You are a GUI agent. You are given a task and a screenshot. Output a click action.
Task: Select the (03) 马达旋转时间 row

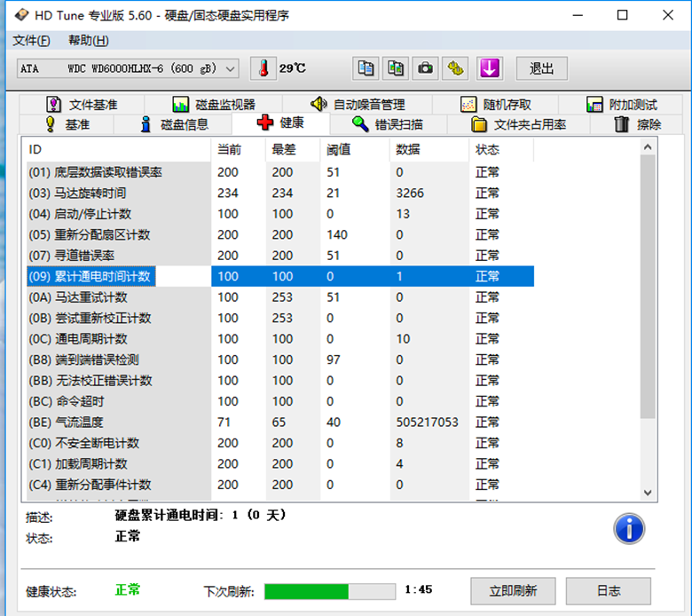[280, 193]
